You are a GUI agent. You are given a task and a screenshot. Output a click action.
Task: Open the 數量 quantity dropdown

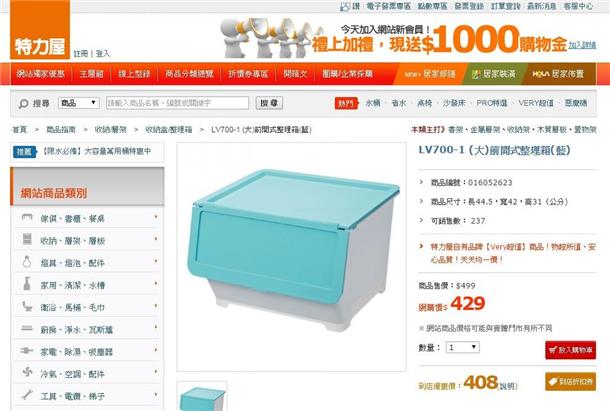[x=463, y=347]
